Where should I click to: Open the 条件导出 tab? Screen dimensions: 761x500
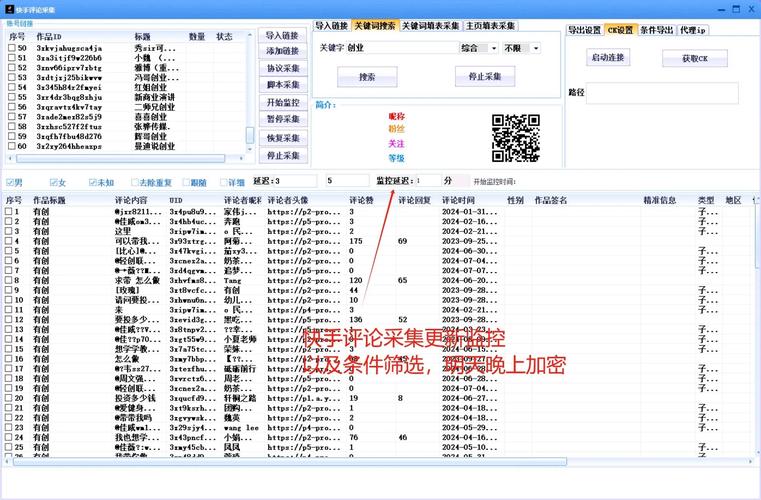click(x=657, y=30)
